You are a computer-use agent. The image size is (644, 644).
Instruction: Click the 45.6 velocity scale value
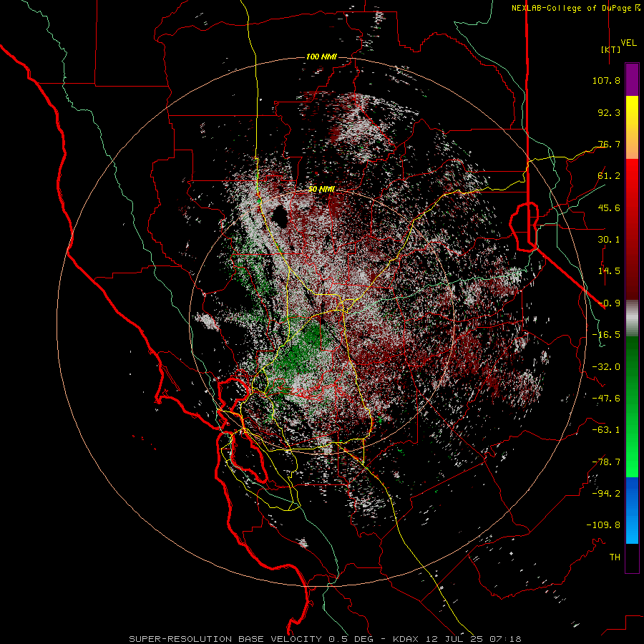(x=609, y=208)
